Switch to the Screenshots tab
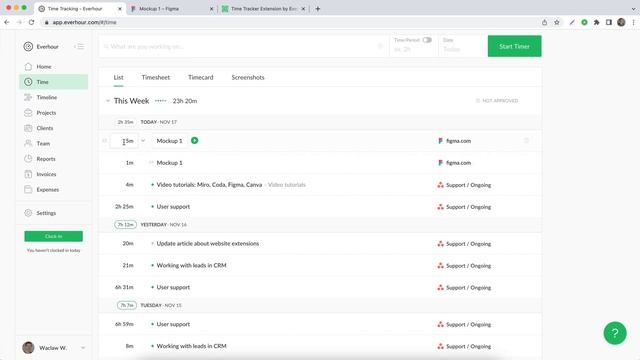The height and width of the screenshot is (360, 640). click(x=248, y=78)
